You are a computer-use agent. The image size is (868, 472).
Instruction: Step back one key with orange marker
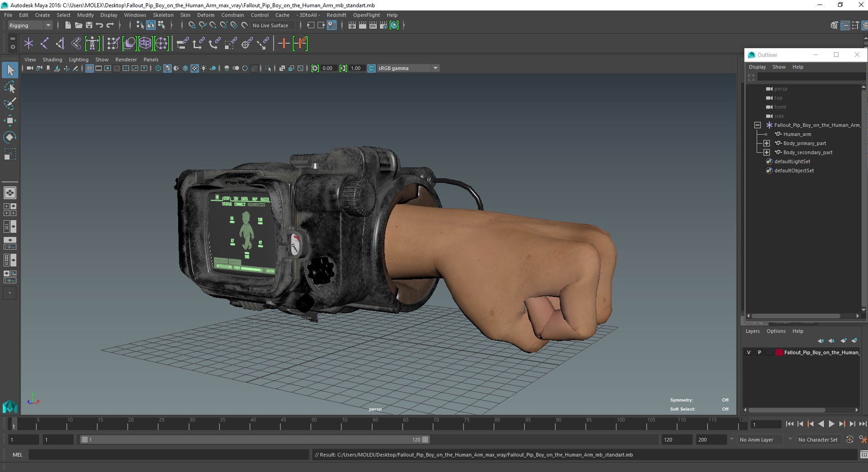810,424
